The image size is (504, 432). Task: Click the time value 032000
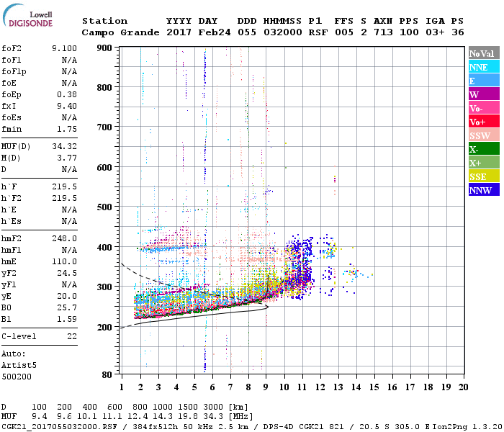pyautogui.click(x=283, y=32)
